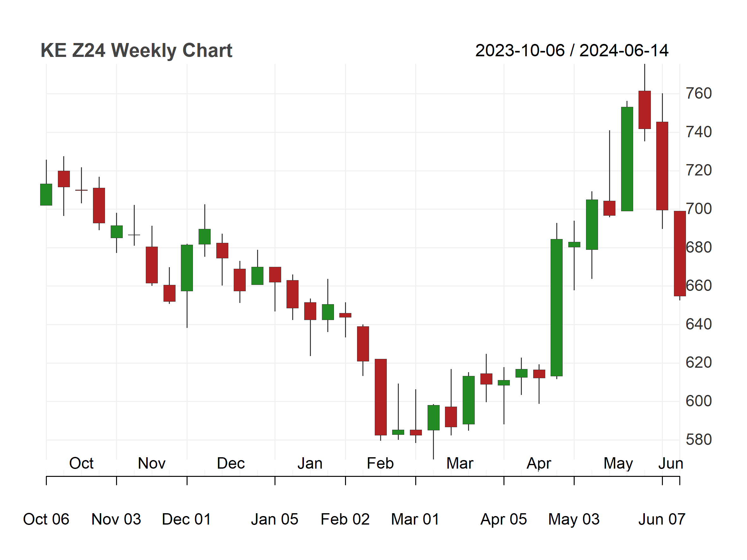Screen dimensions: 747x560
Task: Click the 760 price axis label
Action: click(x=698, y=94)
